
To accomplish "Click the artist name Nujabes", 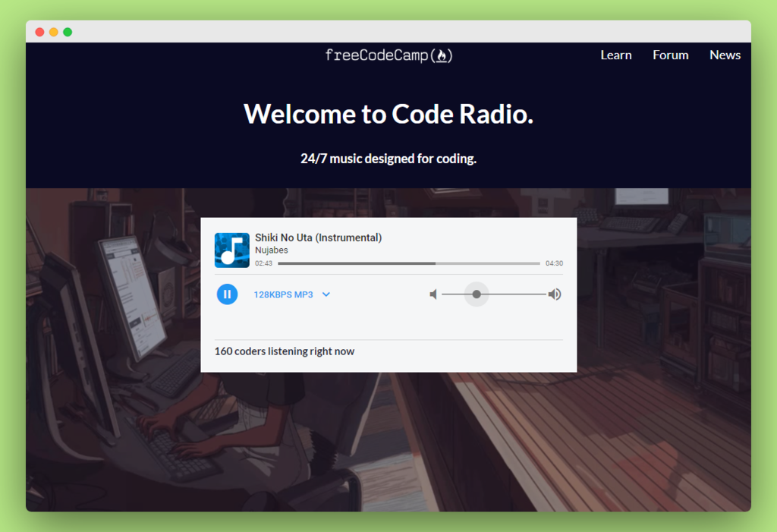I will pyautogui.click(x=272, y=250).
